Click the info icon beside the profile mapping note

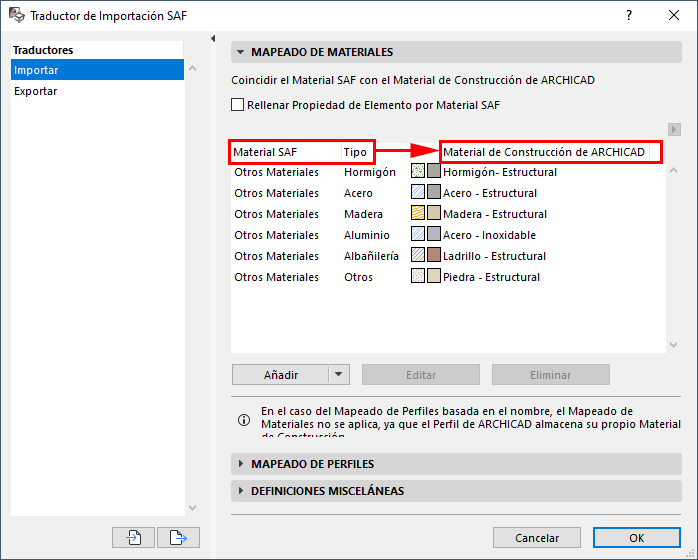click(244, 420)
